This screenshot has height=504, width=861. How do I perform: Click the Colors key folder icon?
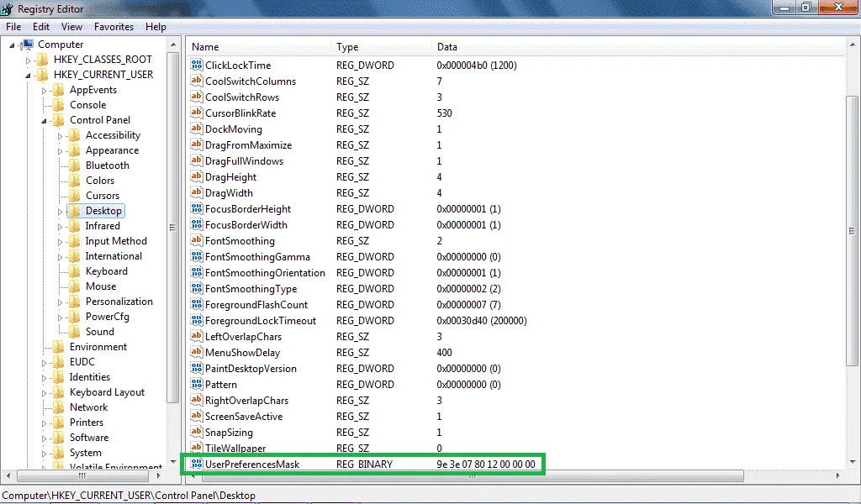[74, 181]
